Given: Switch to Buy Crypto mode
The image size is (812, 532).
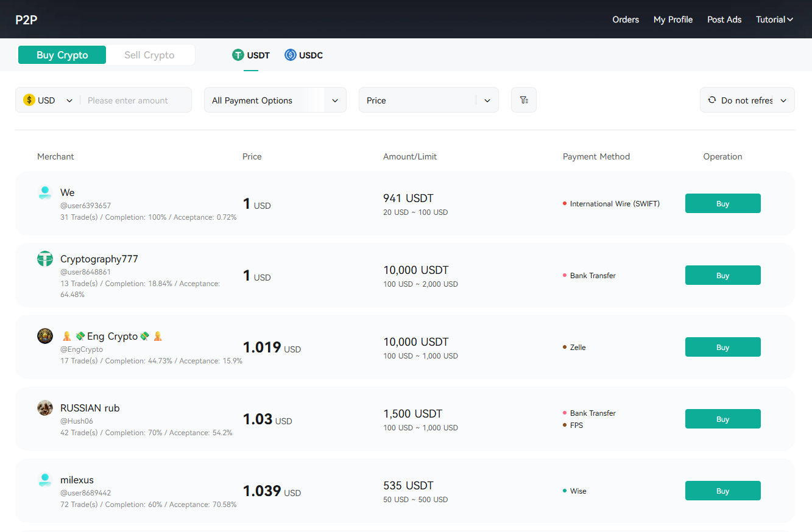Looking at the screenshot, I should (x=62, y=55).
